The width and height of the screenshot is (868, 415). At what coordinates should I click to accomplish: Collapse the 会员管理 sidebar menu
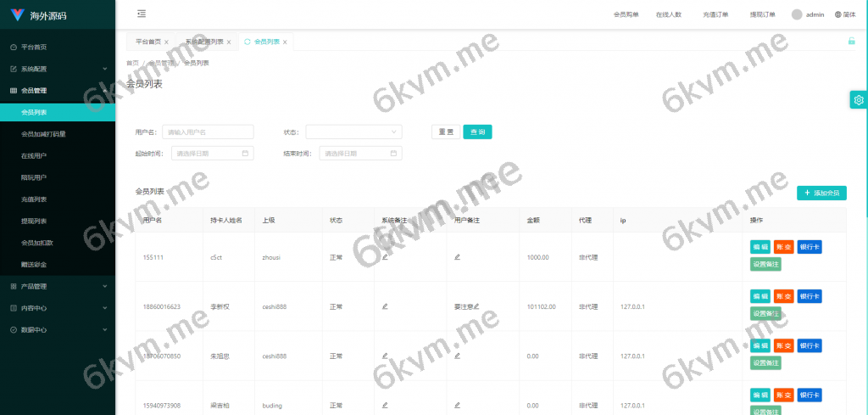click(58, 90)
